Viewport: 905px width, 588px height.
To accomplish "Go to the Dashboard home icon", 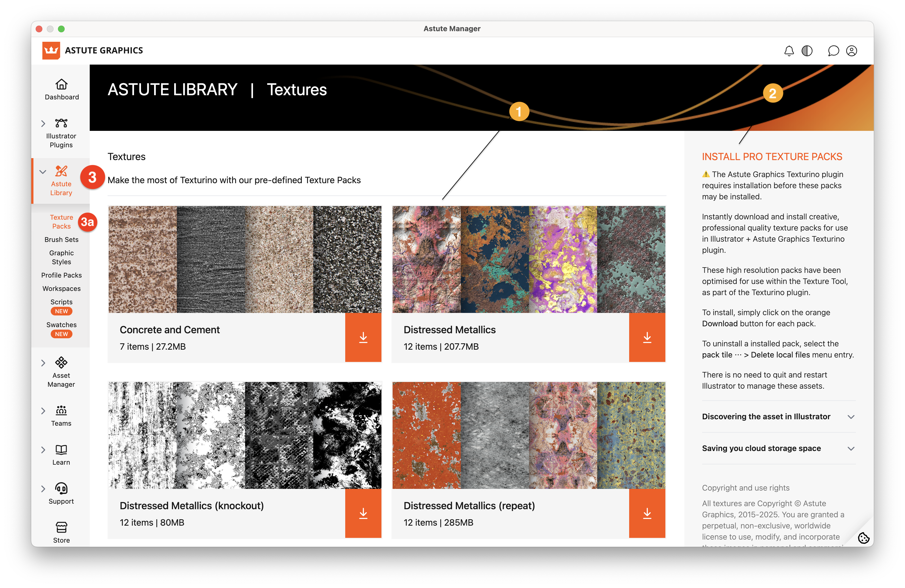I will pyautogui.click(x=61, y=84).
